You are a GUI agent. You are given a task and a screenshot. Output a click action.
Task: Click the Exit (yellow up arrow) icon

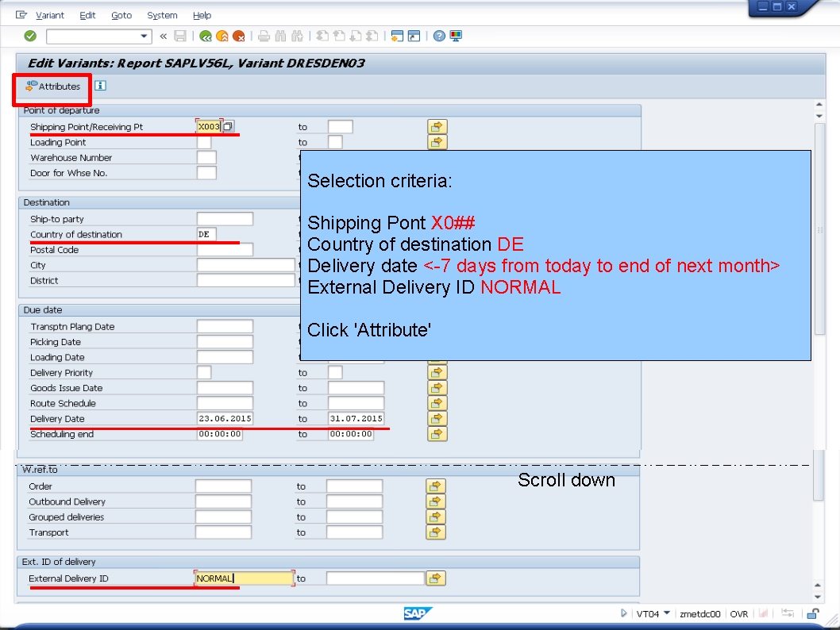[x=224, y=36]
